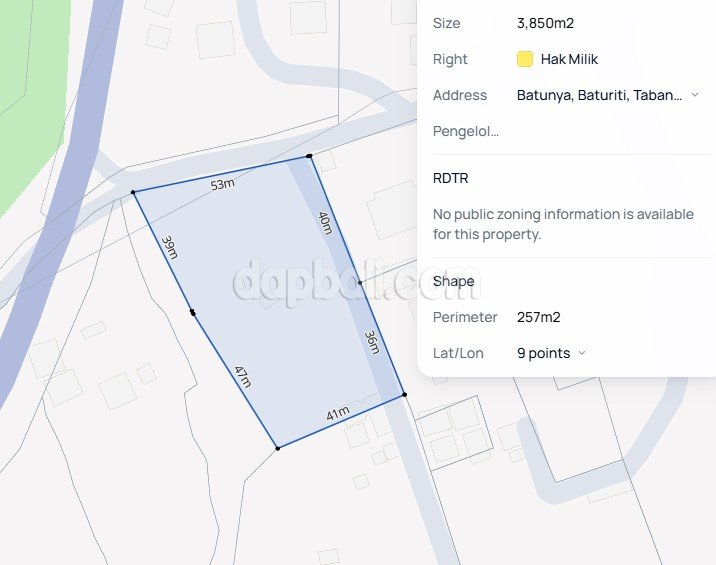Select the 40m edge length label
The image size is (716, 565).
point(324,222)
